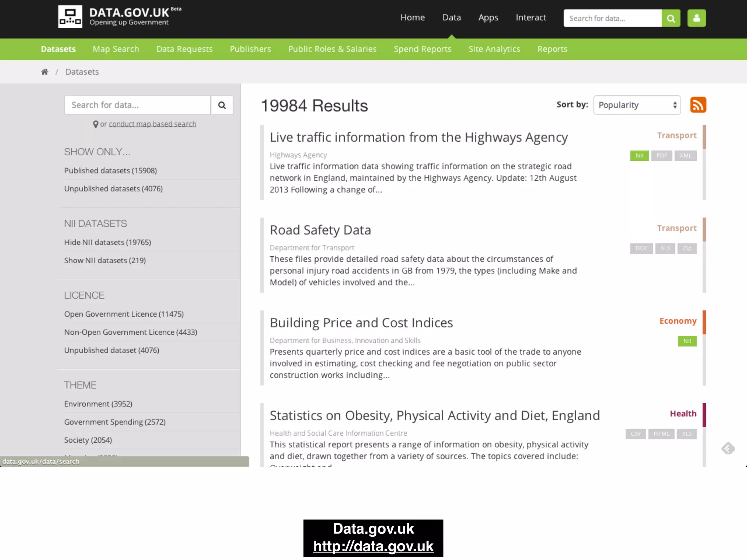Open the Reports tab
Screen dimensions: 747x560
[x=552, y=49]
